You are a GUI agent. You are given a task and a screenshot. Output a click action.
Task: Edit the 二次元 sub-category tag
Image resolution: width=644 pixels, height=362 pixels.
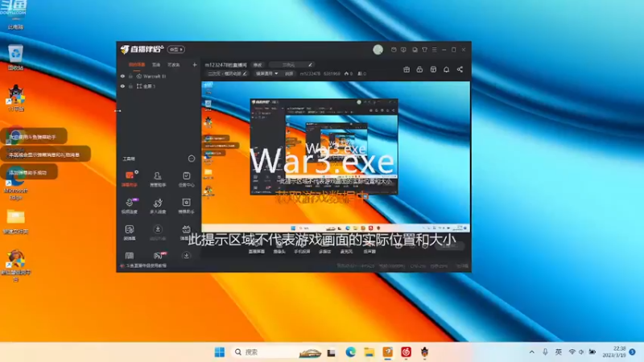[x=227, y=73]
